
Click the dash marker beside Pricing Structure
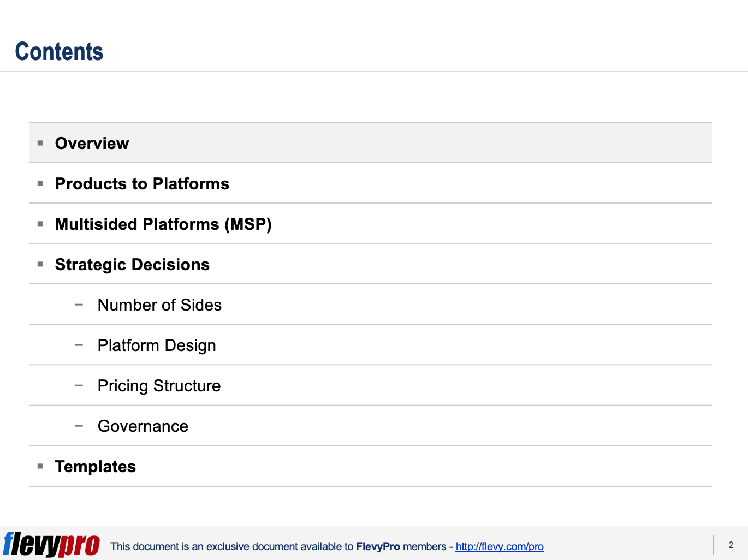(79, 385)
